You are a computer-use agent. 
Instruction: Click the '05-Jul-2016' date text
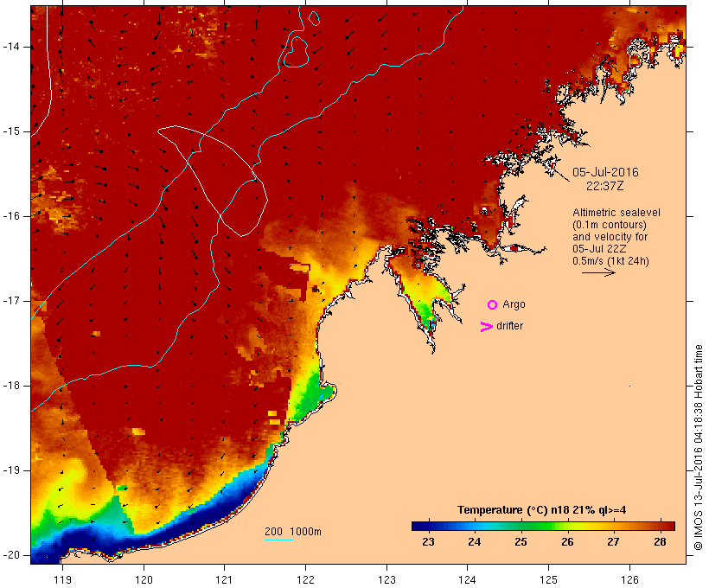[605, 172]
